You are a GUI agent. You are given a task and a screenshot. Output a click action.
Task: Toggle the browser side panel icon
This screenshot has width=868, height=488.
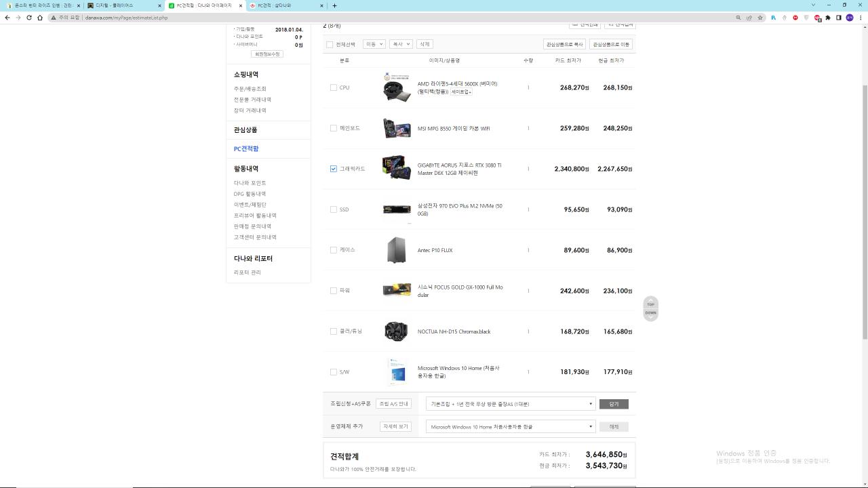click(x=838, y=18)
